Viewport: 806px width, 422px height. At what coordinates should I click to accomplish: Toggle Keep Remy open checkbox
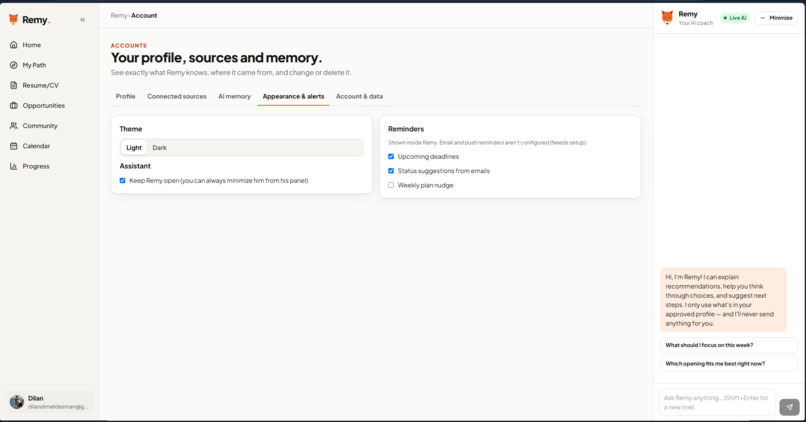[122, 180]
